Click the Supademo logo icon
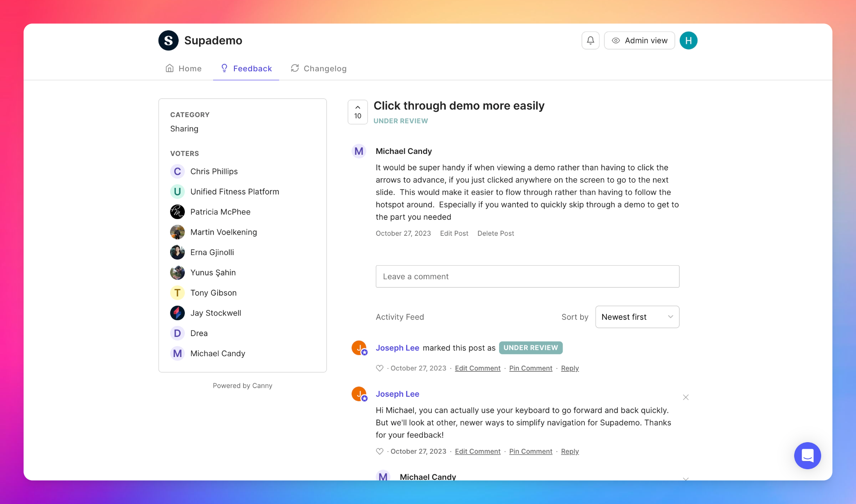Image resolution: width=856 pixels, height=504 pixels. coord(168,41)
